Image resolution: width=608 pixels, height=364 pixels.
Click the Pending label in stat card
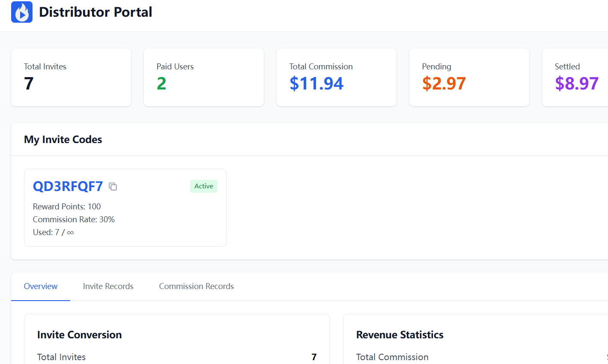pyautogui.click(x=437, y=66)
